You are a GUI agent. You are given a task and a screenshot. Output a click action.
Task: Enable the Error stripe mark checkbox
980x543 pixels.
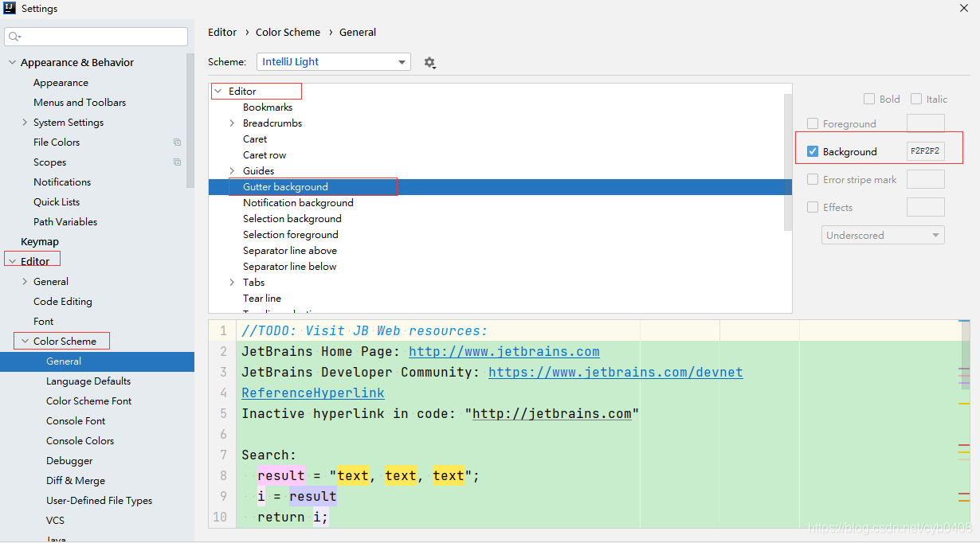click(x=813, y=179)
